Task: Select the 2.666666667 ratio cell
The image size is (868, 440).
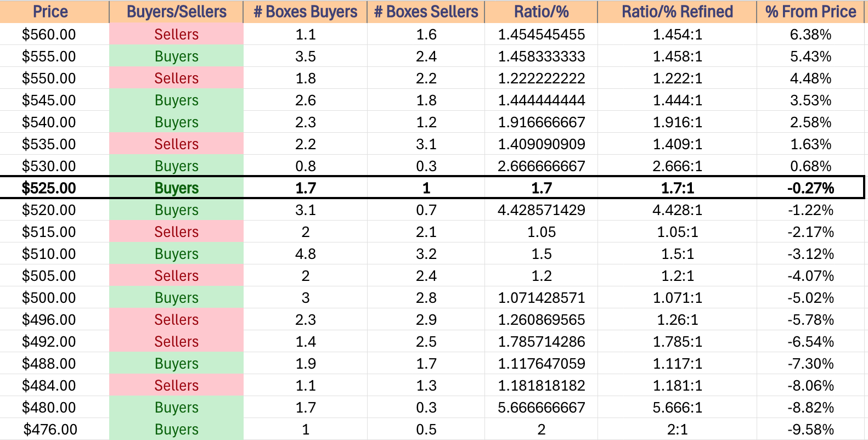Action: 541,166
